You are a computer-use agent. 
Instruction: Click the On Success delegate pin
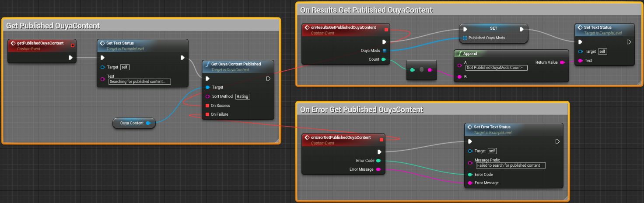[x=208, y=106]
